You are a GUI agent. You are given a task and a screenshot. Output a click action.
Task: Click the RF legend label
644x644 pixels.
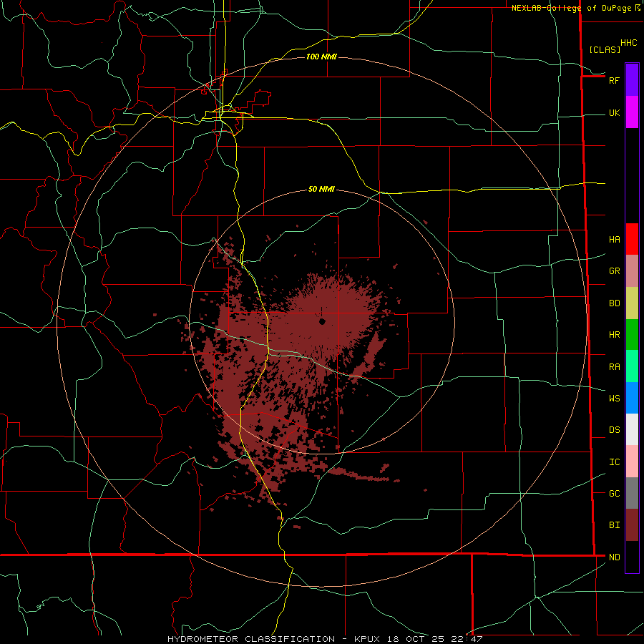click(614, 80)
